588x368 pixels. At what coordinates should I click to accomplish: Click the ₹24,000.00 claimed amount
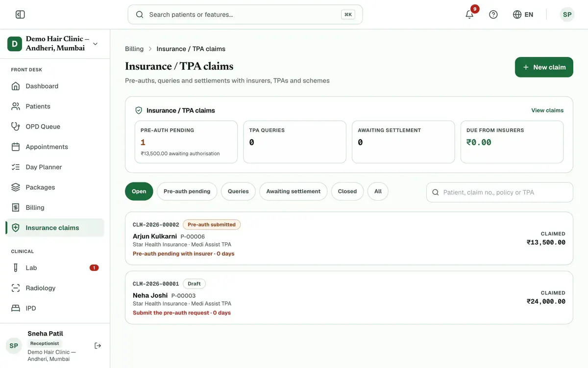click(546, 301)
